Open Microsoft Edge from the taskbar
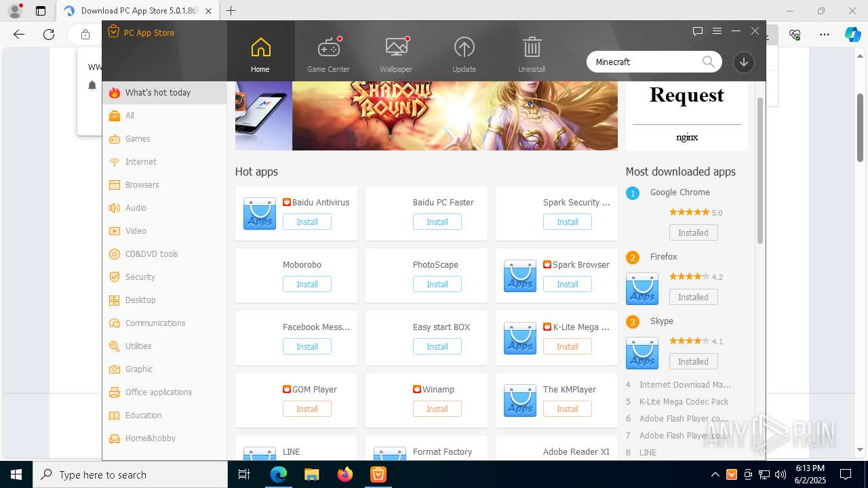 point(279,474)
